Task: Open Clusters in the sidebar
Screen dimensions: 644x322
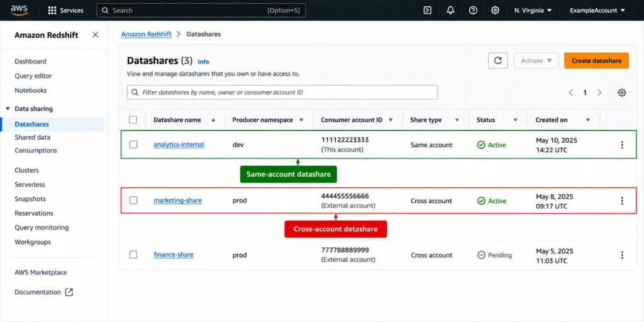Action: click(26, 170)
